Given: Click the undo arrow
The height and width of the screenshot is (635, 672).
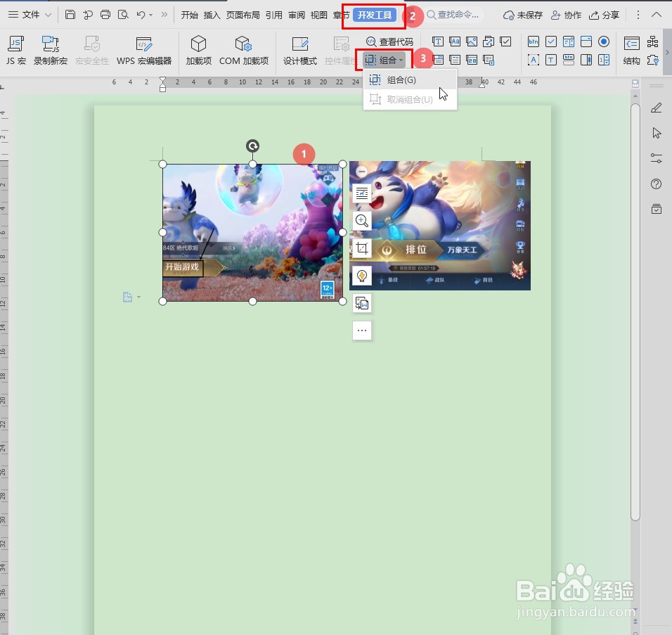Looking at the screenshot, I should pos(141,15).
